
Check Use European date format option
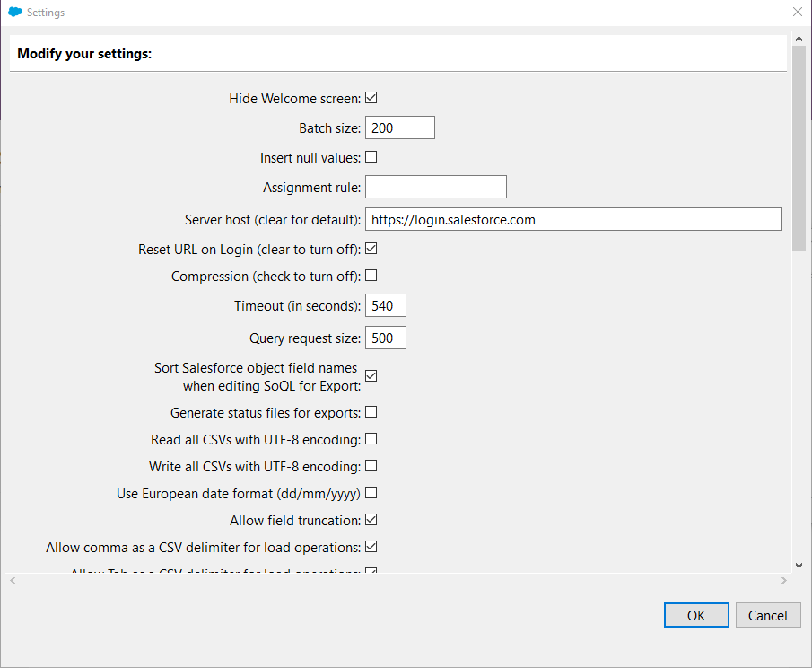tap(371, 492)
